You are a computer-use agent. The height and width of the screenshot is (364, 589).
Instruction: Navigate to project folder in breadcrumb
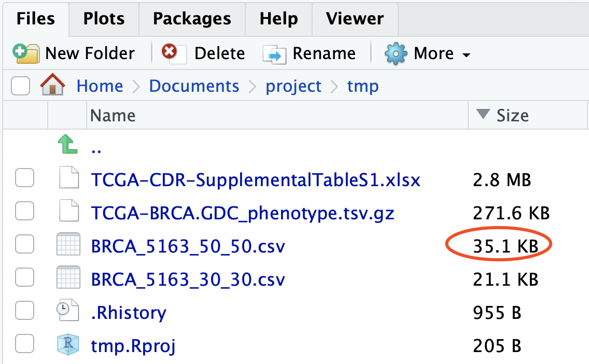293,86
